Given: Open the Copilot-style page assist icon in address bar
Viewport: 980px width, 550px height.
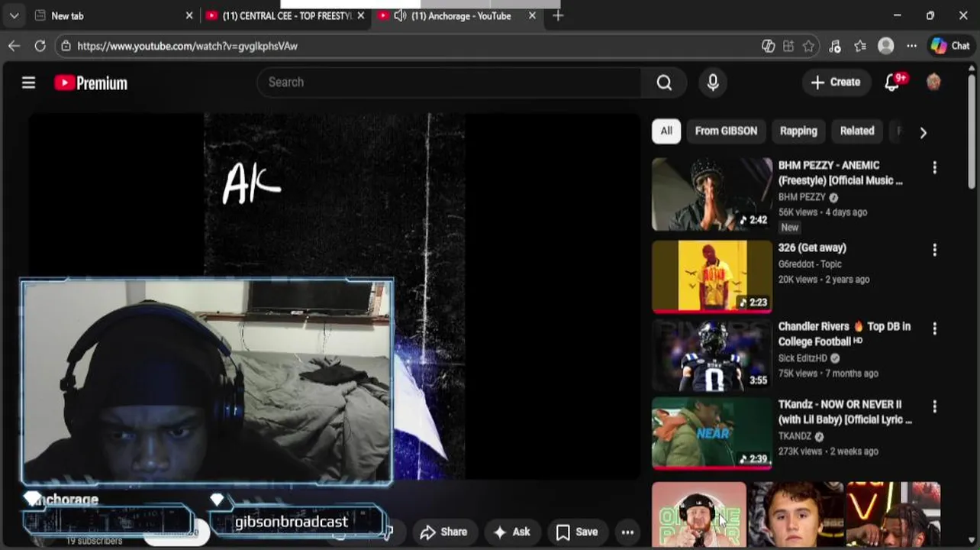Looking at the screenshot, I should (x=768, y=46).
